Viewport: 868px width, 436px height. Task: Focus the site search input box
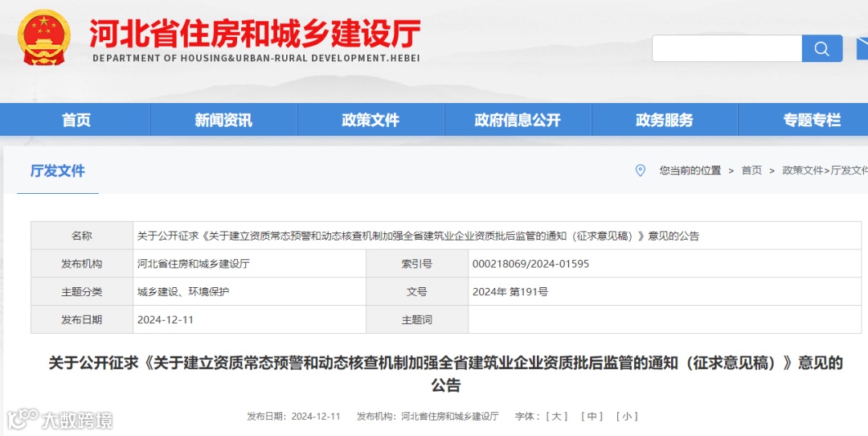click(x=727, y=49)
